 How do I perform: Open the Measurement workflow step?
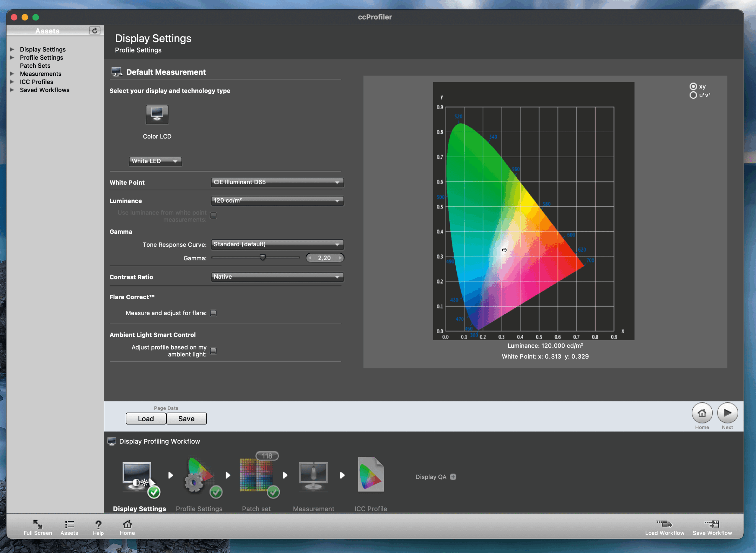coord(313,475)
